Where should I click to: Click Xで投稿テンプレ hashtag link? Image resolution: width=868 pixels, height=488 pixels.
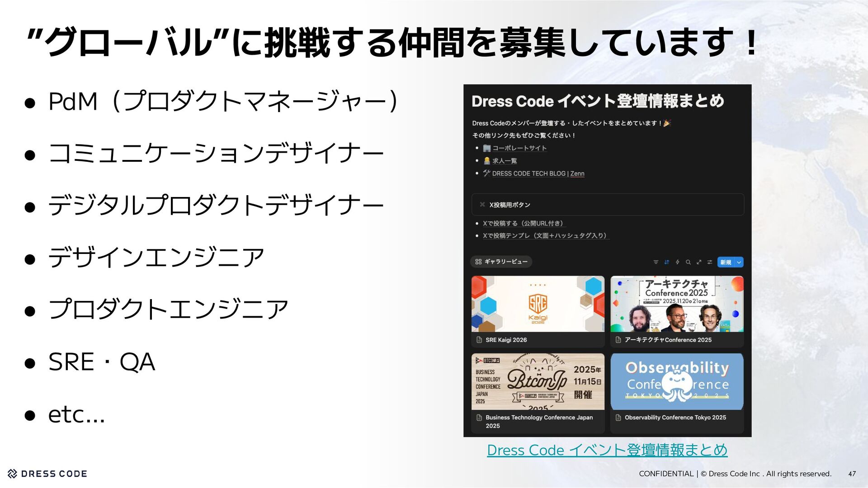[x=546, y=235]
